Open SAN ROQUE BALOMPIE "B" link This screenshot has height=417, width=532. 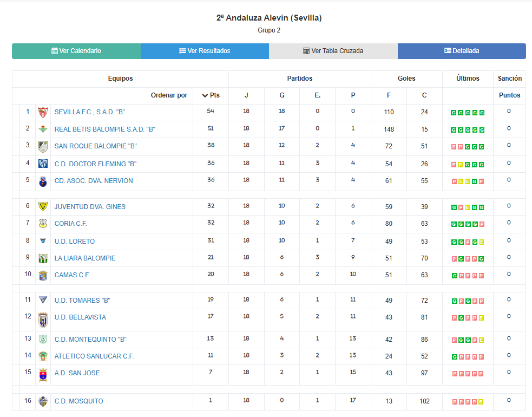96,146
